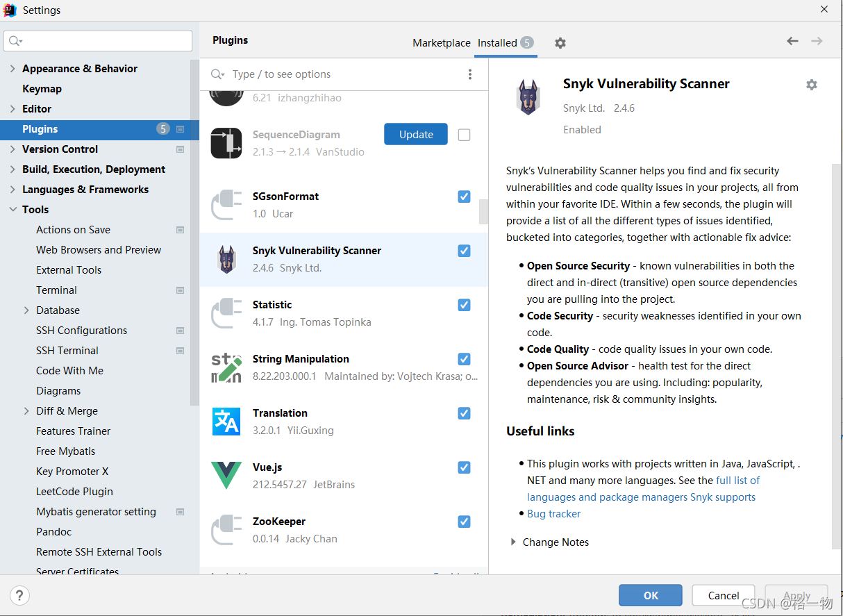The height and width of the screenshot is (616, 843).
Task: Click project-level icon beside Version Control
Action: click(x=181, y=149)
